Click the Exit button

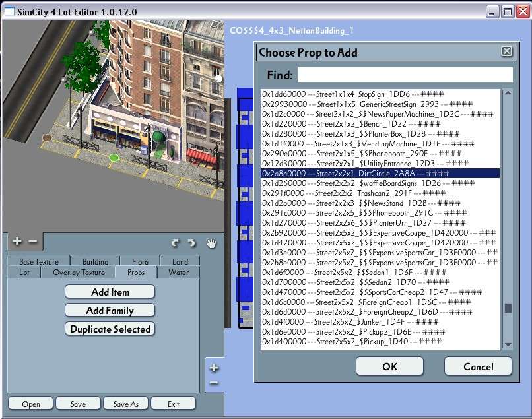coord(174,404)
